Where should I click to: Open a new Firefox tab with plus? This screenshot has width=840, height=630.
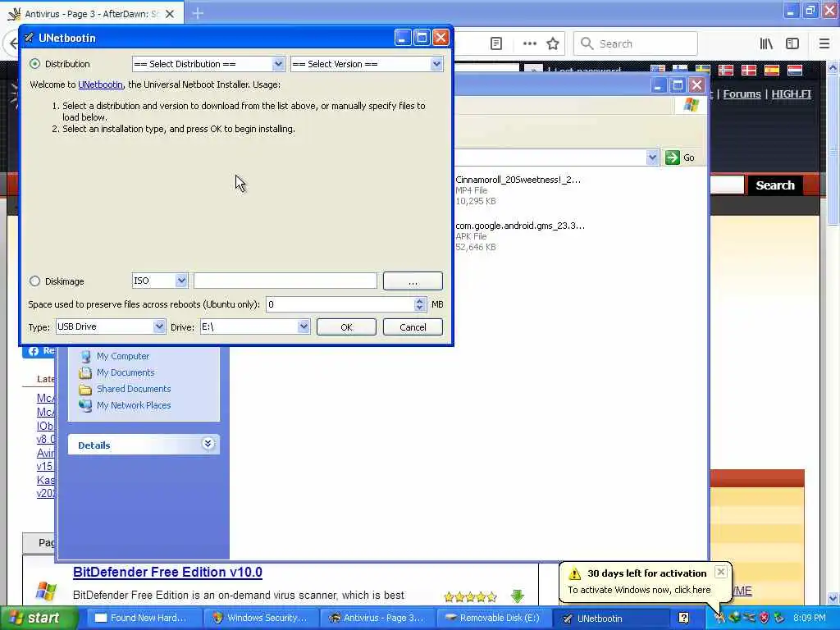tap(198, 13)
